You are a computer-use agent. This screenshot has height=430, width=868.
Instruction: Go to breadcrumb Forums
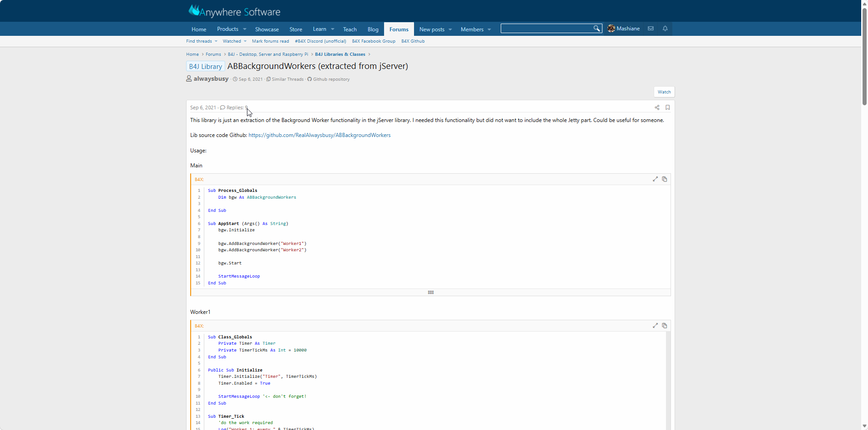pyautogui.click(x=213, y=54)
